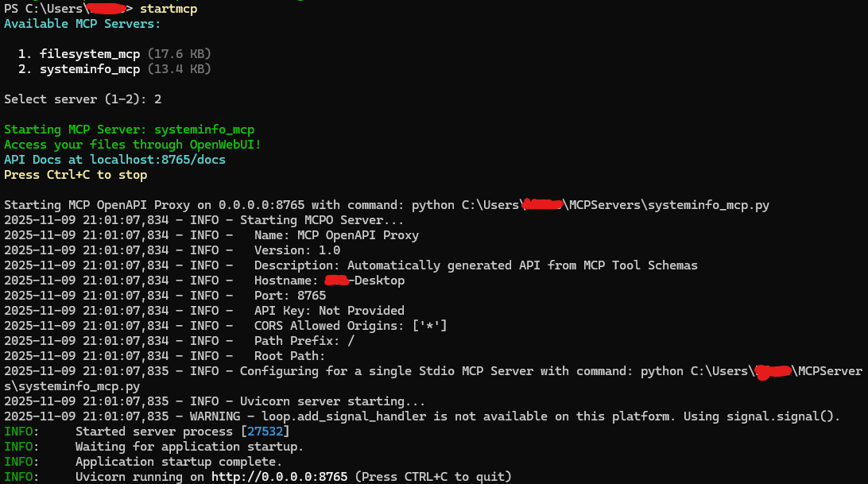Viewport: 868px width, 484px height.
Task: Select the systeminfo_mcp entry in server list
Action: [90, 69]
